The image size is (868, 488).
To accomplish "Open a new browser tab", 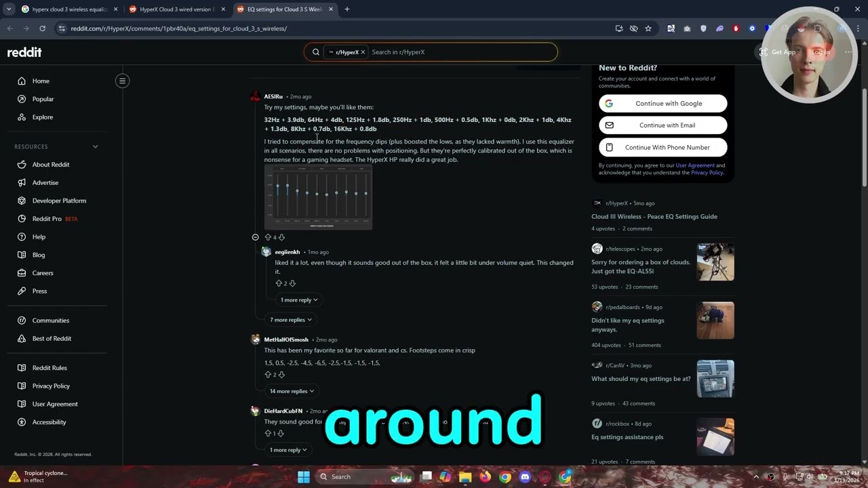I will (347, 9).
